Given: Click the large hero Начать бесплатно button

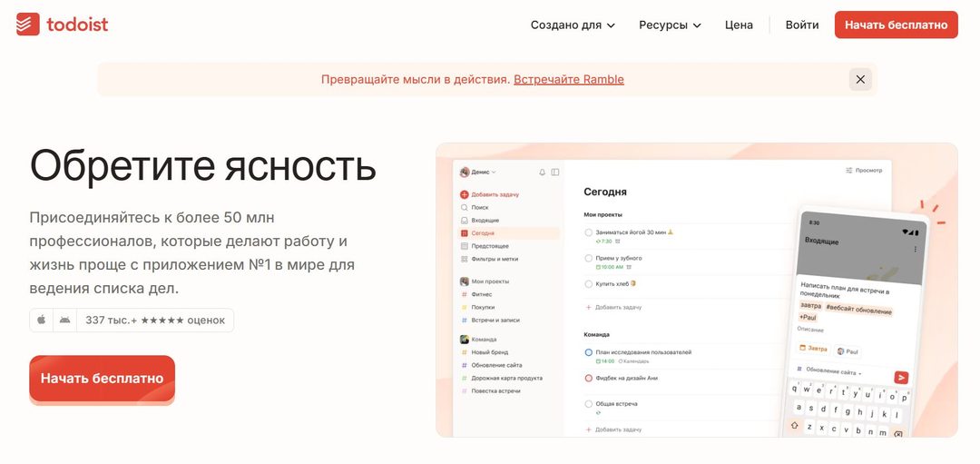Looking at the screenshot, I should [x=102, y=379].
